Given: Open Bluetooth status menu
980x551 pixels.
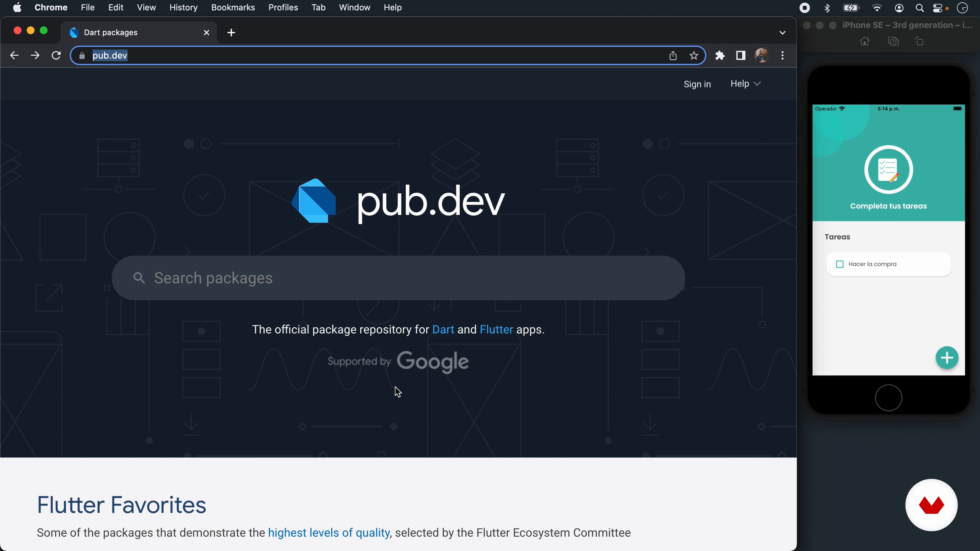Looking at the screenshot, I should (x=827, y=8).
